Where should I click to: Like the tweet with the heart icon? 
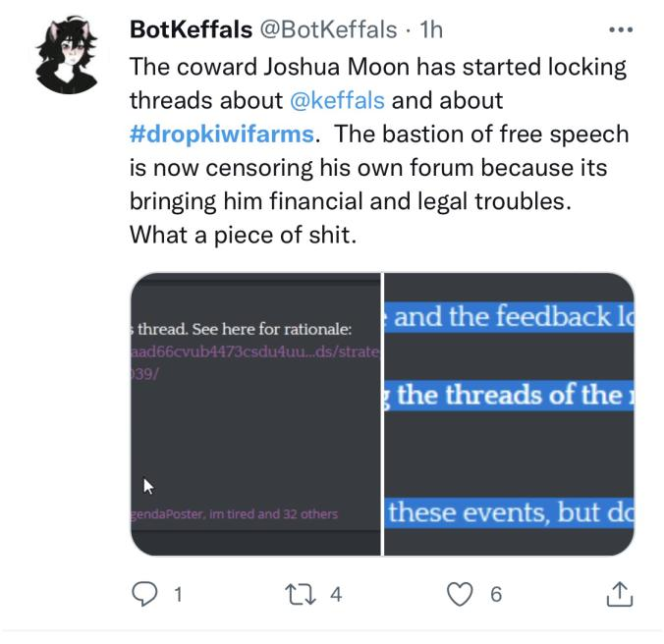coord(460,594)
